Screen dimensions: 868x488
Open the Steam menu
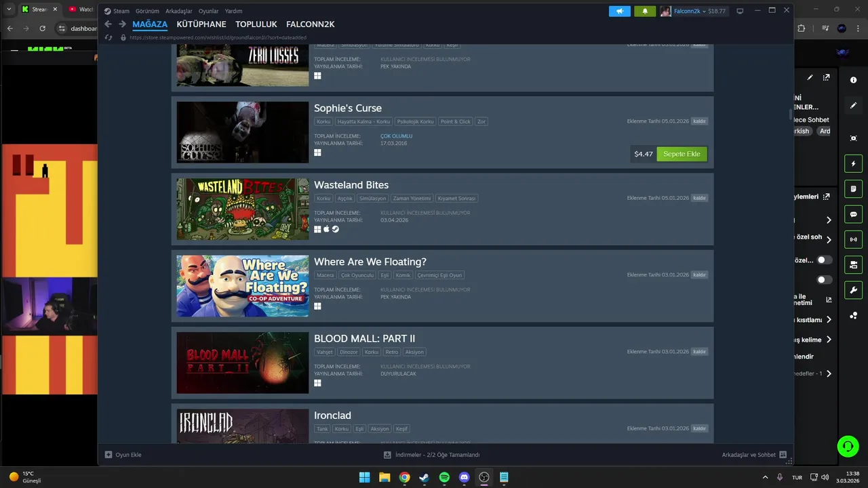[117, 11]
